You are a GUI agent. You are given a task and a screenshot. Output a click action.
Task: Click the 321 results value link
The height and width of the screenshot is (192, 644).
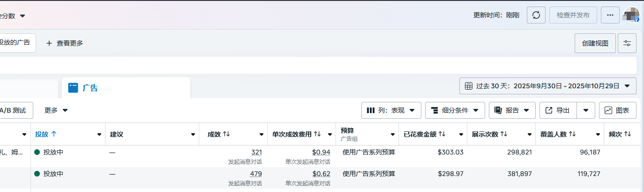tap(256, 152)
